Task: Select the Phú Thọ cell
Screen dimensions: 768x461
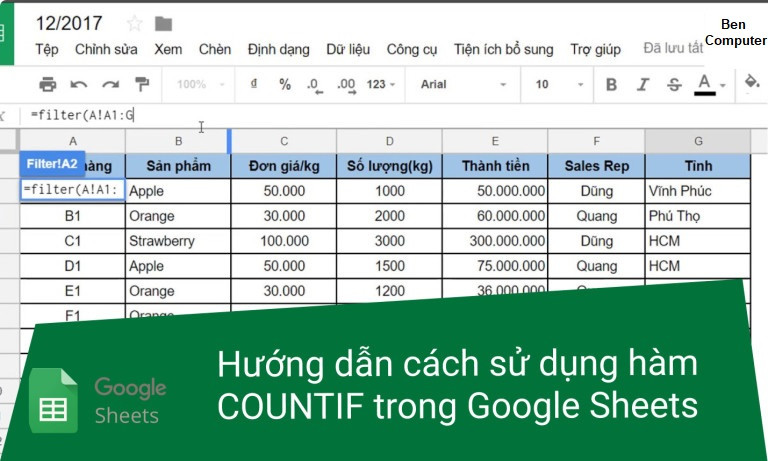Action: pos(698,216)
